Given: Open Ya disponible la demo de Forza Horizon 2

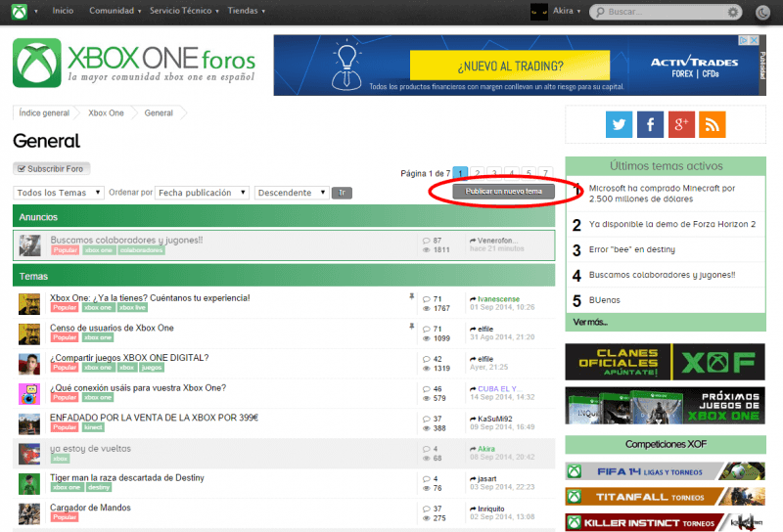Looking at the screenshot, I should click(672, 224).
